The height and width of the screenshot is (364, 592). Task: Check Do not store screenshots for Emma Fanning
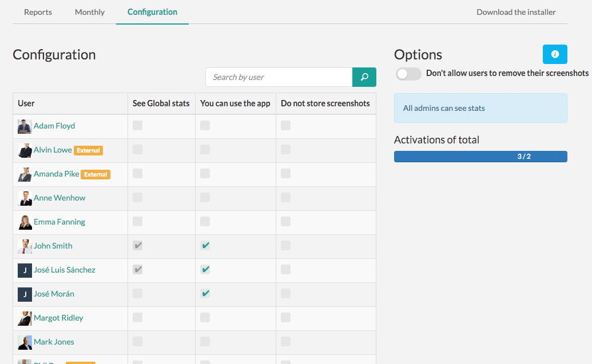(x=285, y=222)
